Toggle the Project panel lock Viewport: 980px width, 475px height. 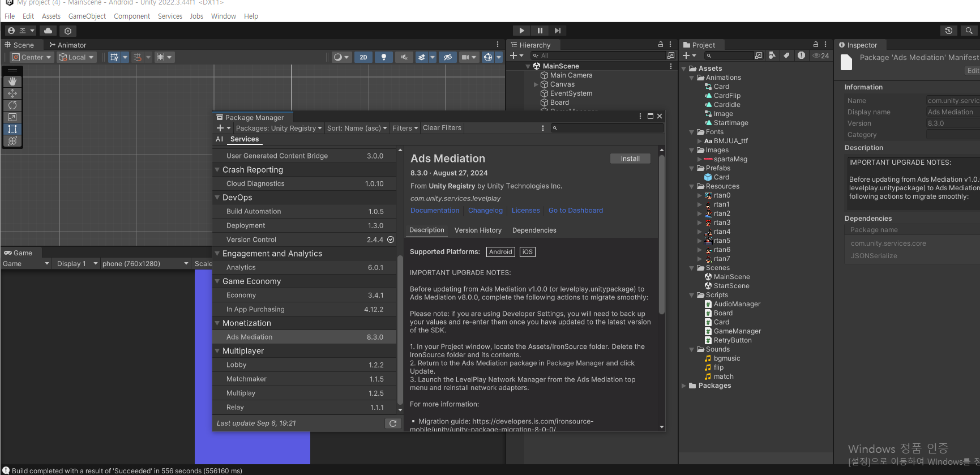point(816,44)
